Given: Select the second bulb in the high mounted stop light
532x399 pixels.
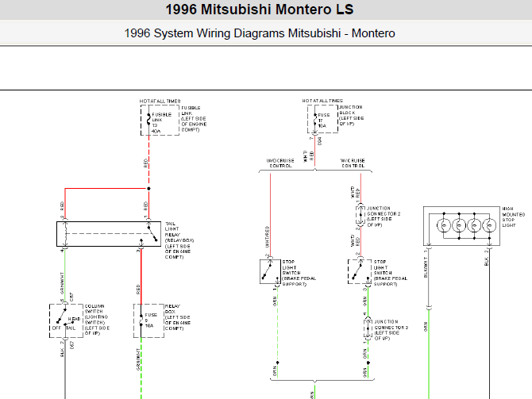Looking at the screenshot, I should 459,225.
